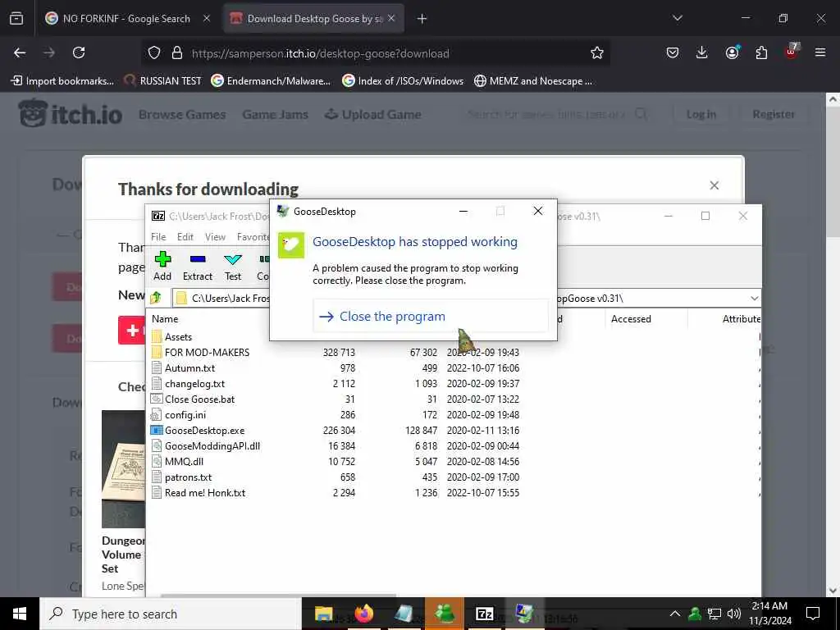This screenshot has height=630, width=840.
Task: Click the shield tracking protection icon
Action: click(x=154, y=53)
